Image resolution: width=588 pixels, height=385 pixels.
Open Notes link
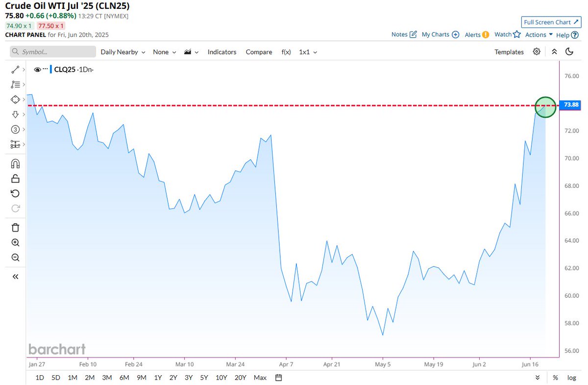pos(404,34)
